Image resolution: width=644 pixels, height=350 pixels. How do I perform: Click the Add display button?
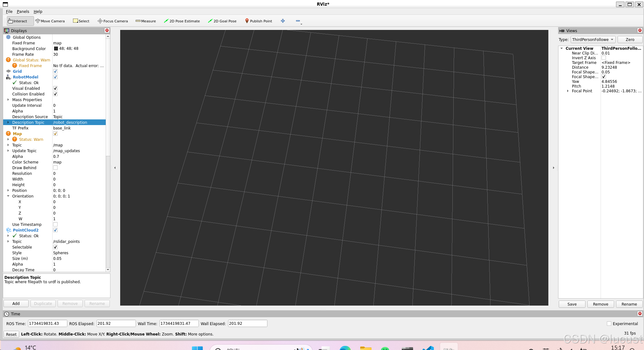[x=16, y=303]
